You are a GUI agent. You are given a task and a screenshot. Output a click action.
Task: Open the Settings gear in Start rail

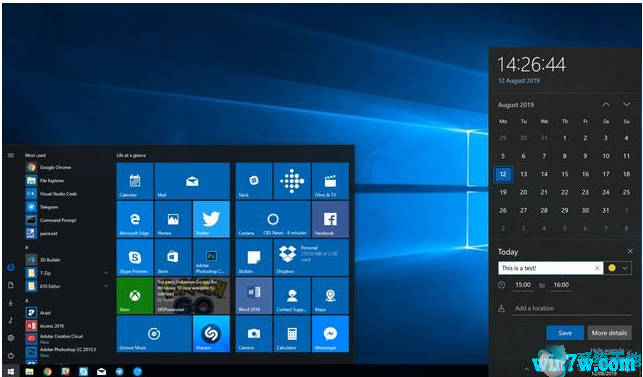(x=11, y=338)
